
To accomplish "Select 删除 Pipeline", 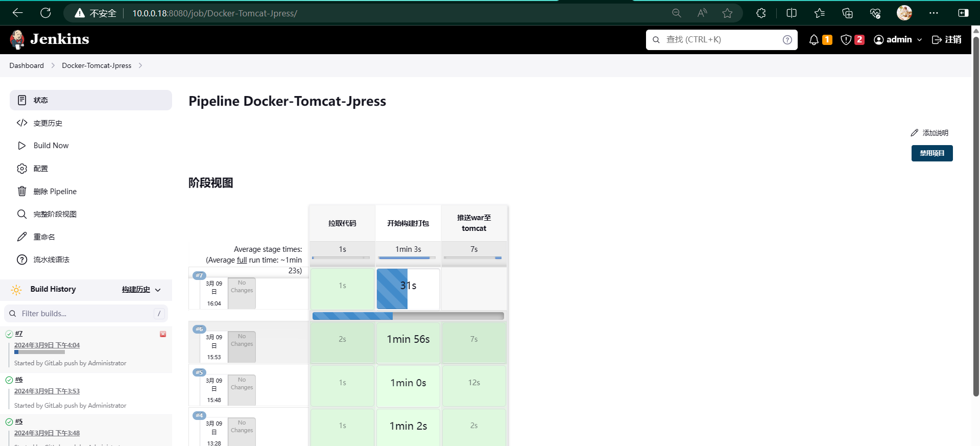I will (x=91, y=192).
